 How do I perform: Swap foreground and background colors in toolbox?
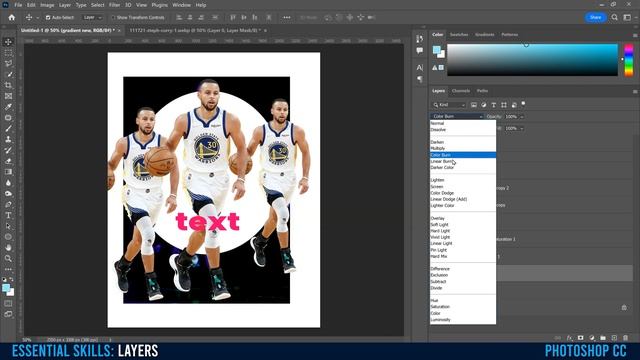coord(11,280)
